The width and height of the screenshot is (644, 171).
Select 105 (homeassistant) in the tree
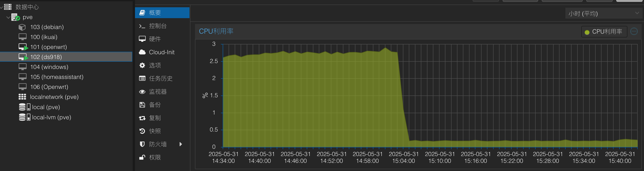[57, 77]
